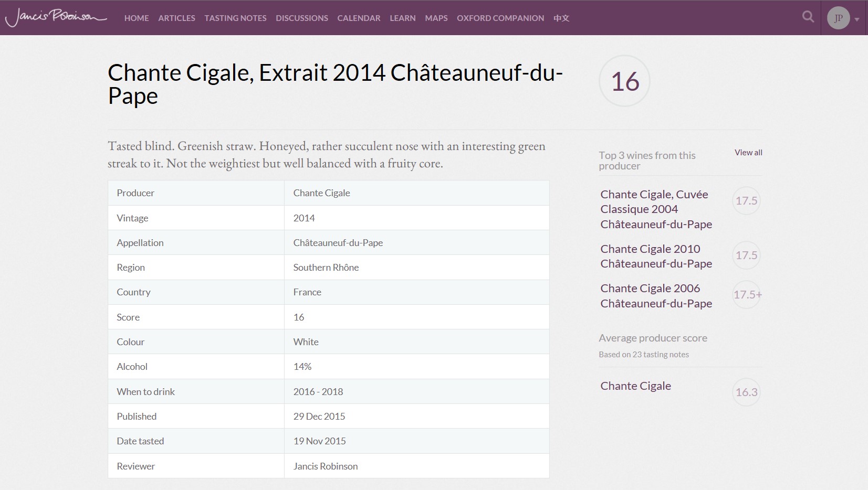Viewport: 868px width, 490px height.
Task: Click the 17.5 score beside Cuvée Classique 2004
Action: click(x=746, y=200)
